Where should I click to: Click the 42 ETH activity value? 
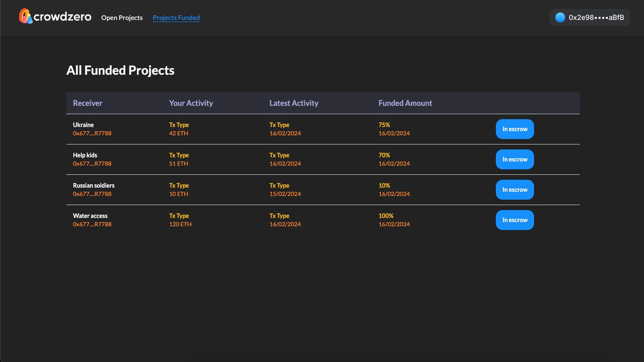pos(178,133)
